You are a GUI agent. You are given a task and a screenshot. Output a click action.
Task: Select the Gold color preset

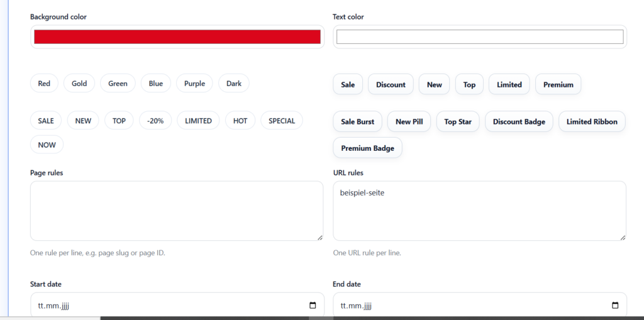[x=79, y=83]
